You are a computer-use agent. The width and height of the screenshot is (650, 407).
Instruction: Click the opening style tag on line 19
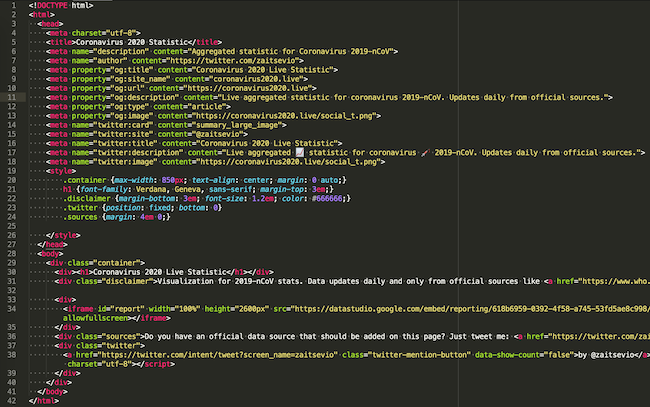tap(61, 171)
